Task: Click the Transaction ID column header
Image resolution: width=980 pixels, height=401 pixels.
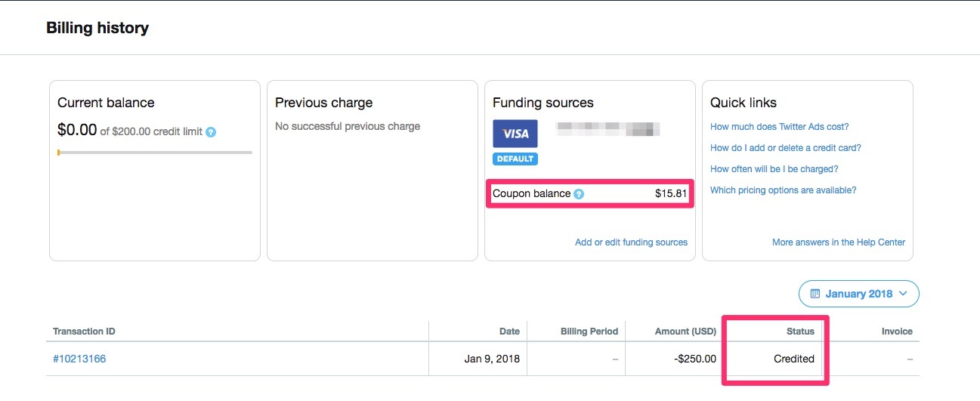Action: (x=84, y=332)
